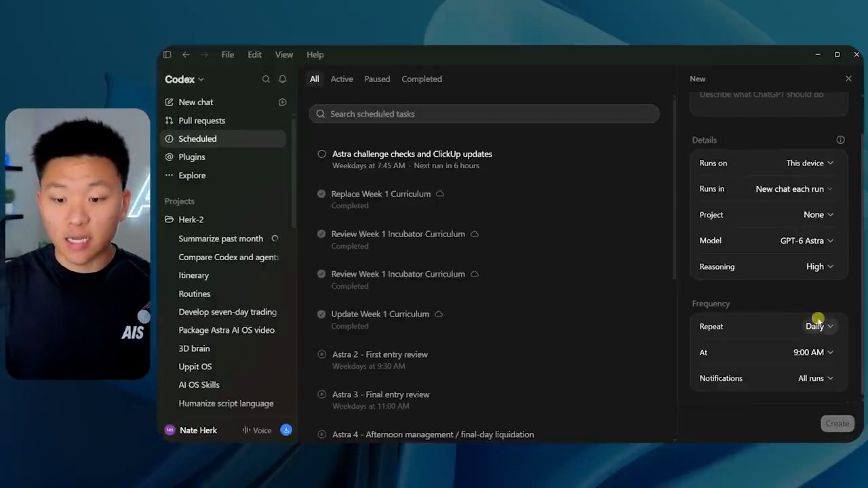Screen dimensions: 868x488
Task: Open the View menu
Action: click(x=284, y=55)
